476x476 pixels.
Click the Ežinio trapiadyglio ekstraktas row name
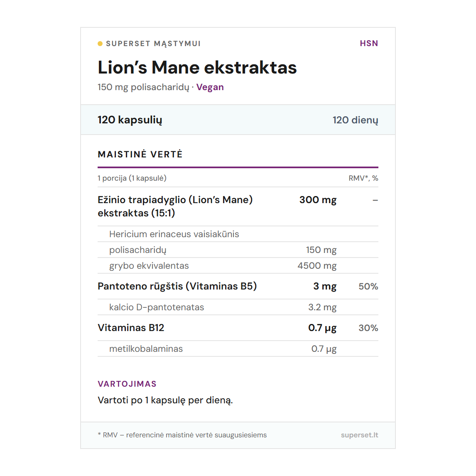tap(175, 206)
